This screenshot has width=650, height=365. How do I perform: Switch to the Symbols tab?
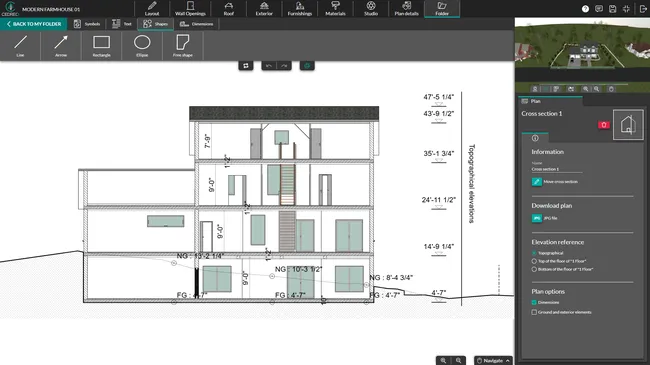coord(87,24)
